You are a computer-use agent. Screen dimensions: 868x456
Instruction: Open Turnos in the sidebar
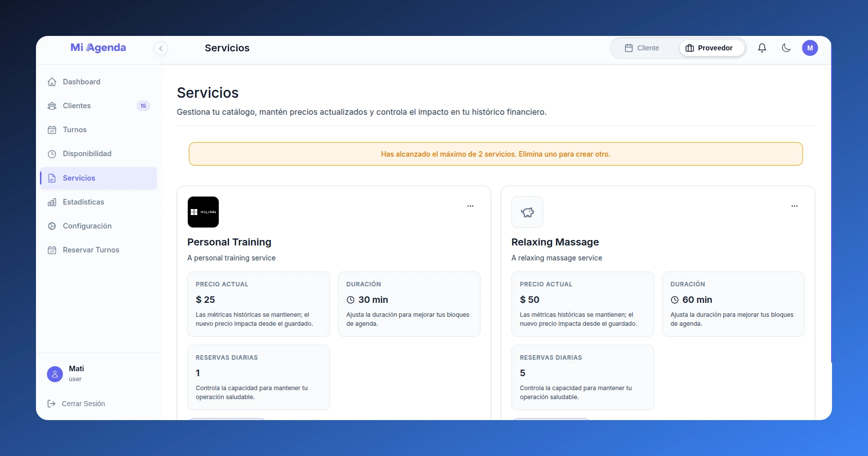pyautogui.click(x=98, y=130)
